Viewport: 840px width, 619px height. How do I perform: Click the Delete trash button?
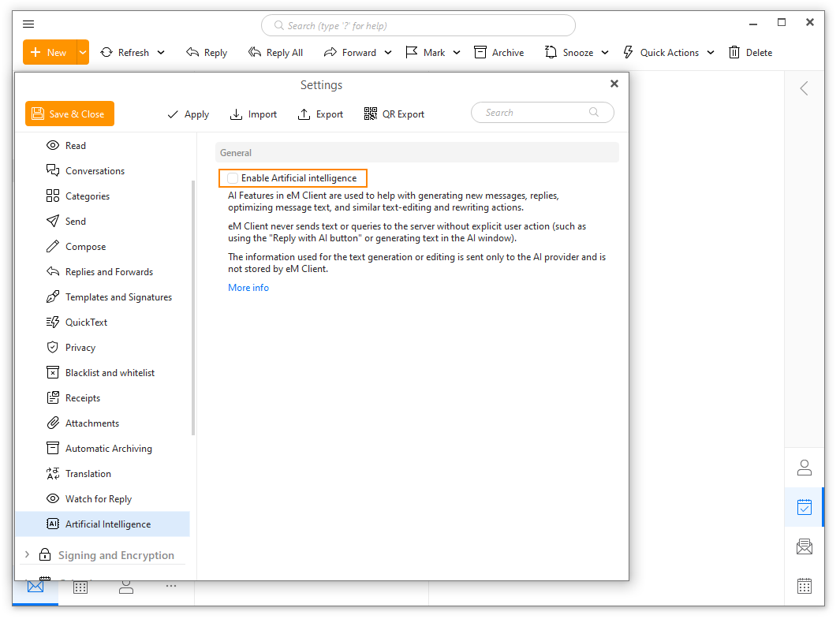click(x=751, y=53)
